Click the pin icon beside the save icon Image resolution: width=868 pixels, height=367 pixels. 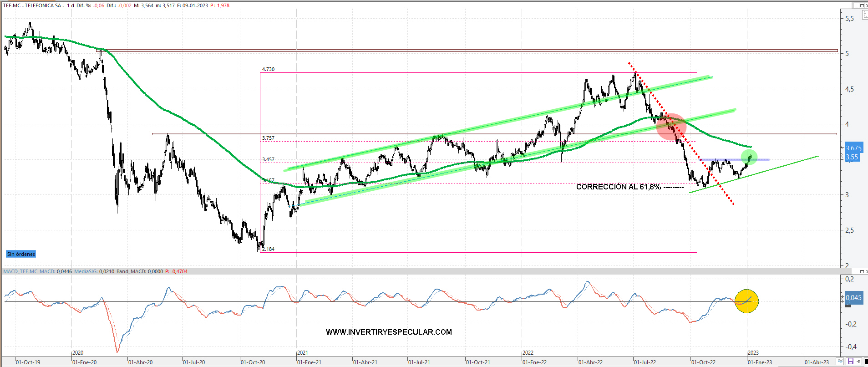coord(858,362)
